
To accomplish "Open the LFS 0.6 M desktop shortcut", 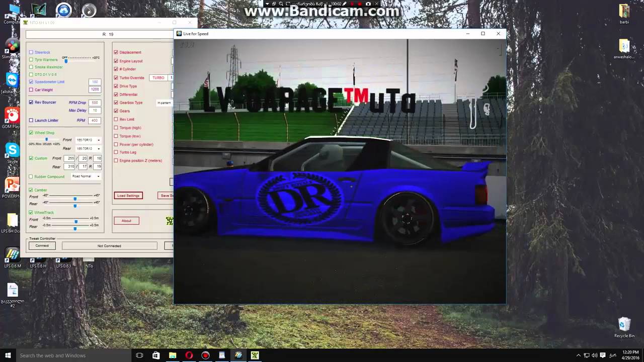I will click(13, 258).
